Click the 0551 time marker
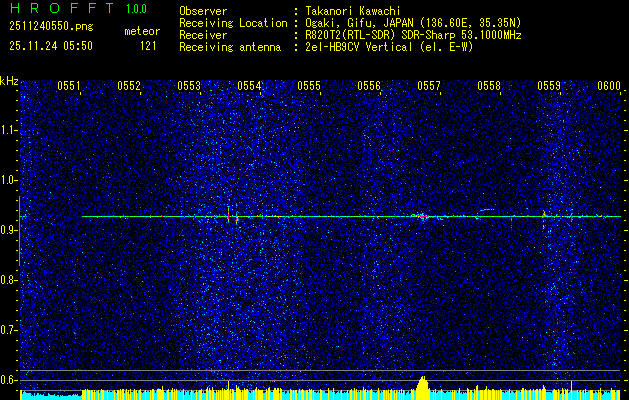629x400 pixels. 69,86
